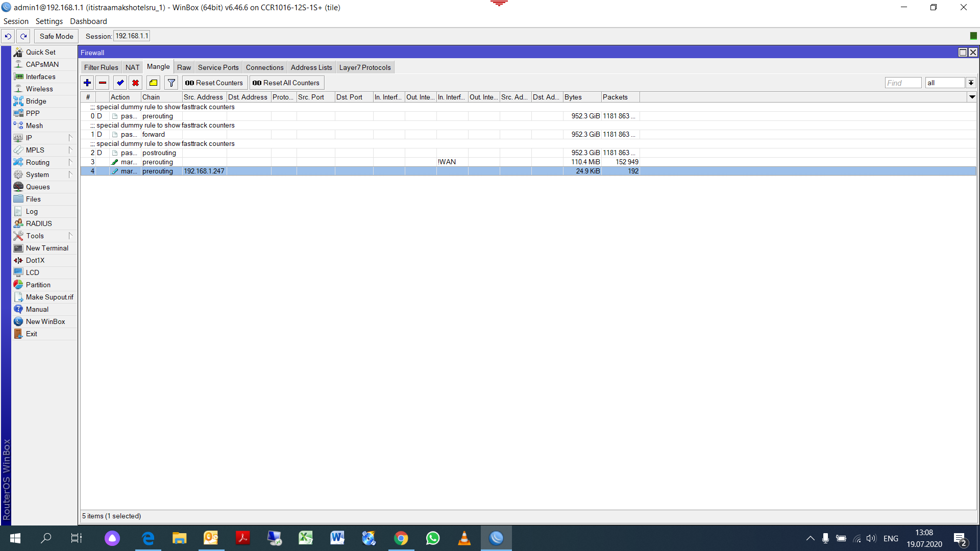Switch to the Connections tab
This screenshot has height=551, width=980.
264,67
